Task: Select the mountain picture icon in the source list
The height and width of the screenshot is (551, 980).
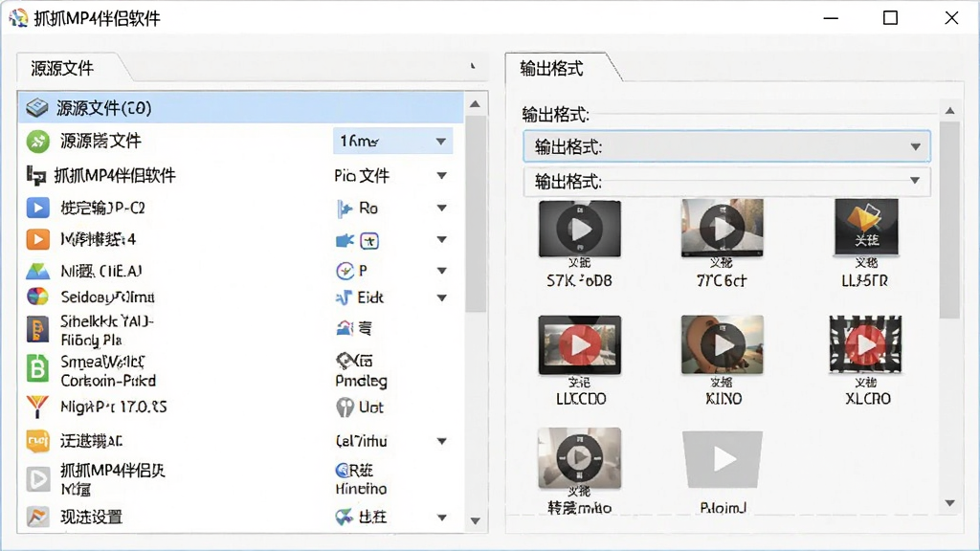Action: tap(37, 271)
